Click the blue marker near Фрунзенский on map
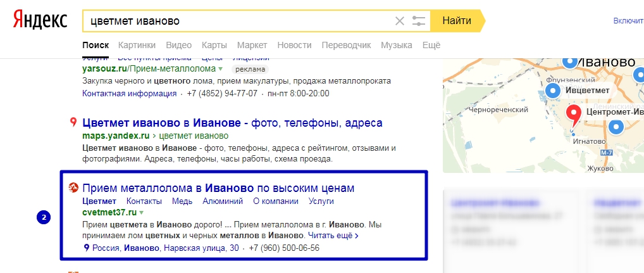Viewport: 644px width, 273px height. pyautogui.click(x=569, y=63)
